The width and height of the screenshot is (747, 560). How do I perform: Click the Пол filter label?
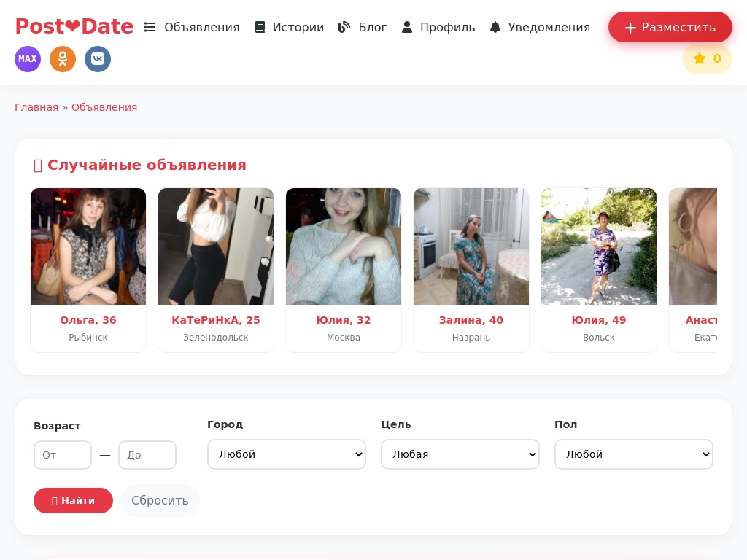click(x=565, y=424)
